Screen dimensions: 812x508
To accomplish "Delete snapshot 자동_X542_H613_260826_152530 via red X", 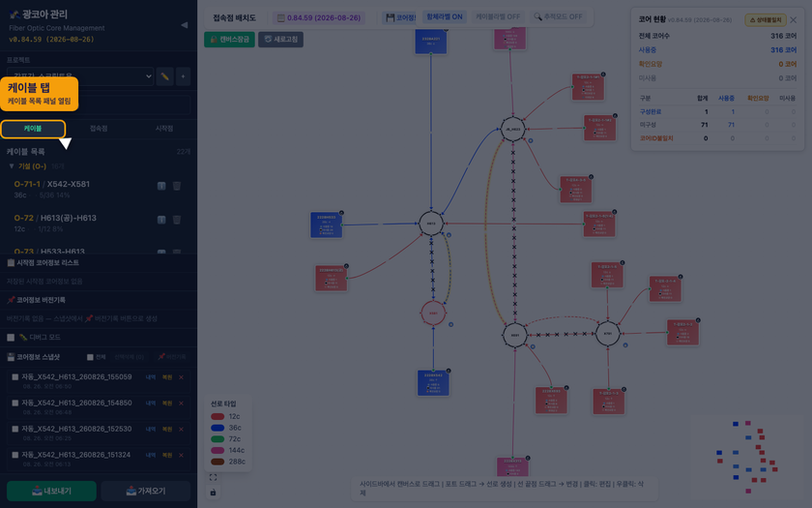I will [181, 430].
